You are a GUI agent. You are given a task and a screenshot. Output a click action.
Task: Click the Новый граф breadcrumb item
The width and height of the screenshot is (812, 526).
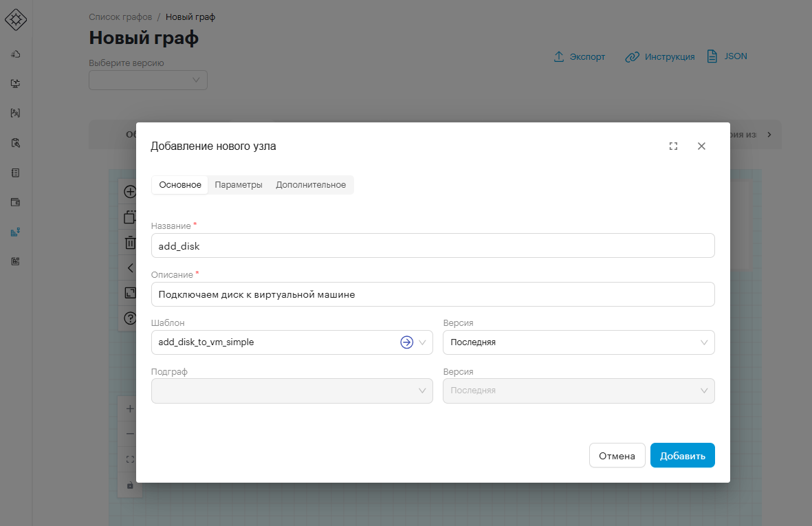[x=190, y=17]
